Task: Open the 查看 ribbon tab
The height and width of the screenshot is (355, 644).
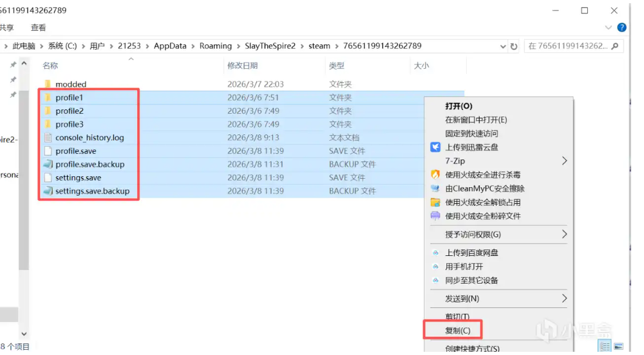Action: [39, 28]
